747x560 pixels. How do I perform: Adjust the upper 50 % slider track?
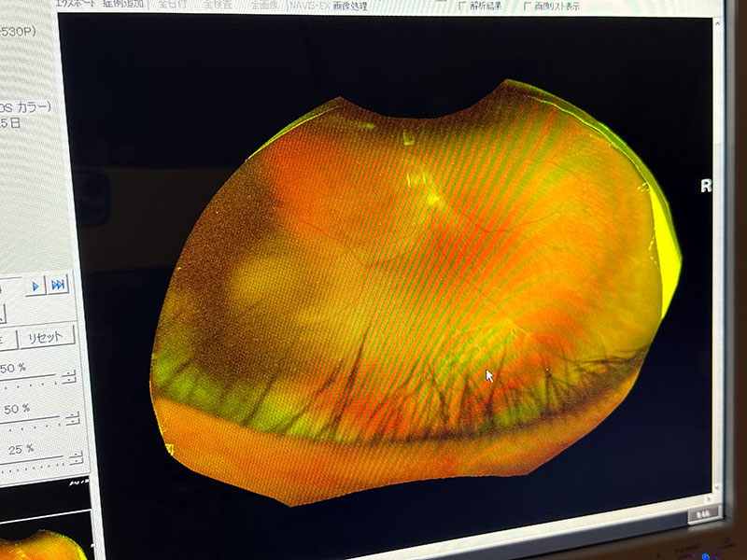28,378
